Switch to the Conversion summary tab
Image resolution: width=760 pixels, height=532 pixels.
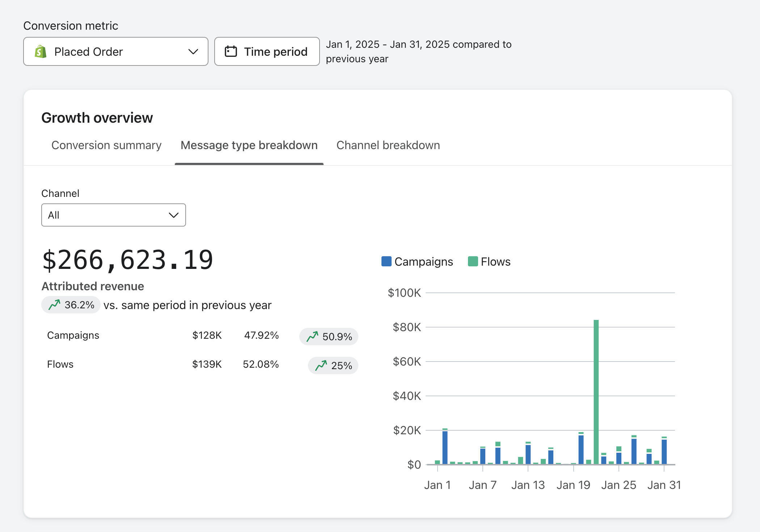[x=106, y=145]
